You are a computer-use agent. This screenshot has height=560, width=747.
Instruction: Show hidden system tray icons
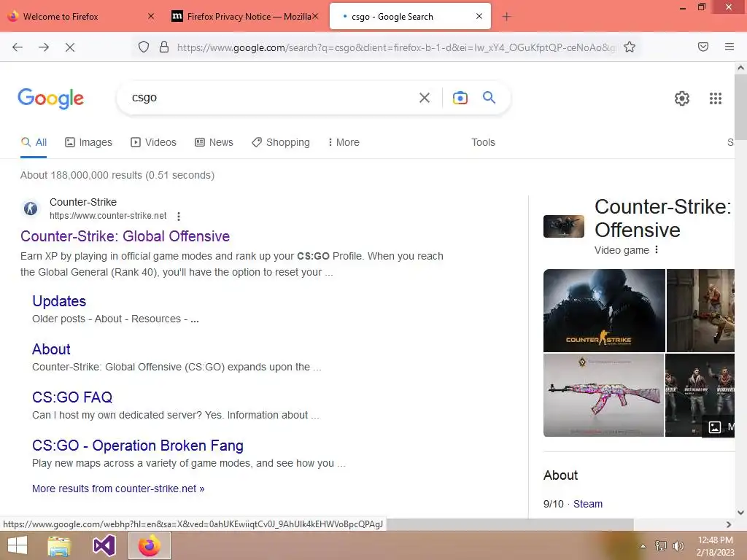tap(643, 546)
